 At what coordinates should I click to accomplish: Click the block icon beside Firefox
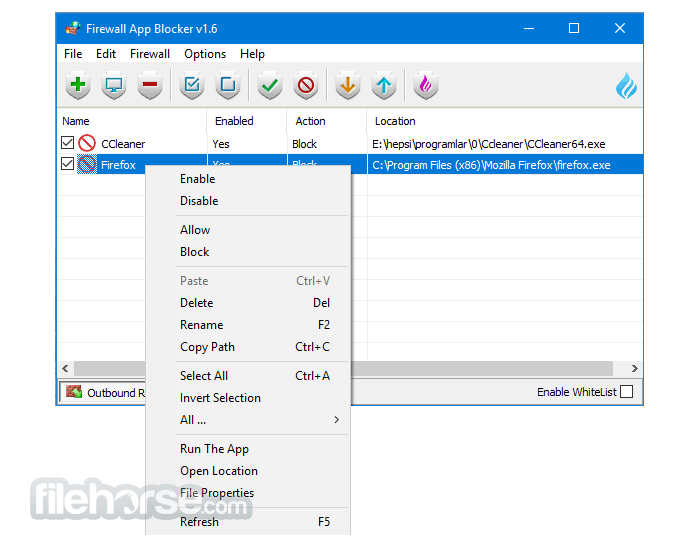(x=87, y=164)
